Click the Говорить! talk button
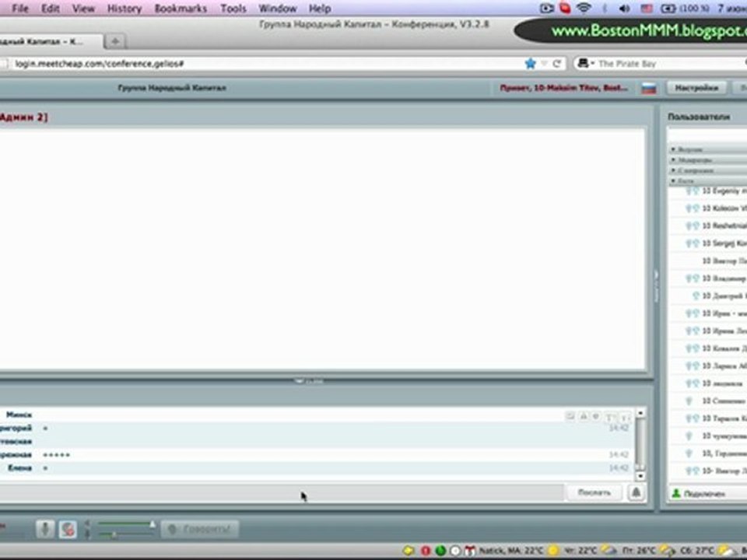Image resolution: width=747 pixels, height=560 pixels. [200, 529]
